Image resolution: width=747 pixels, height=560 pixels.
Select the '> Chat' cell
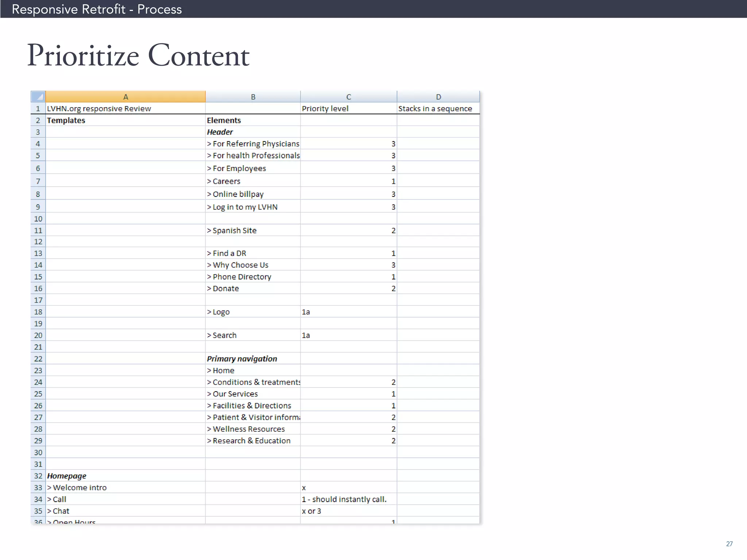point(125,510)
